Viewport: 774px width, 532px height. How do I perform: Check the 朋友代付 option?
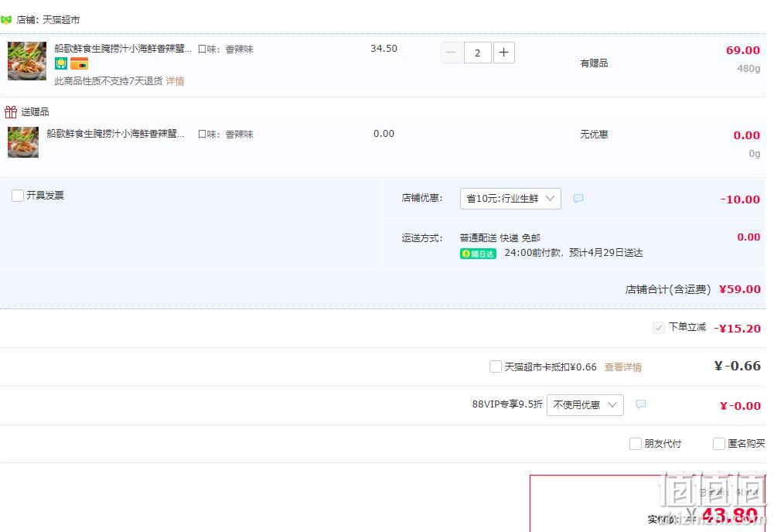[636, 444]
